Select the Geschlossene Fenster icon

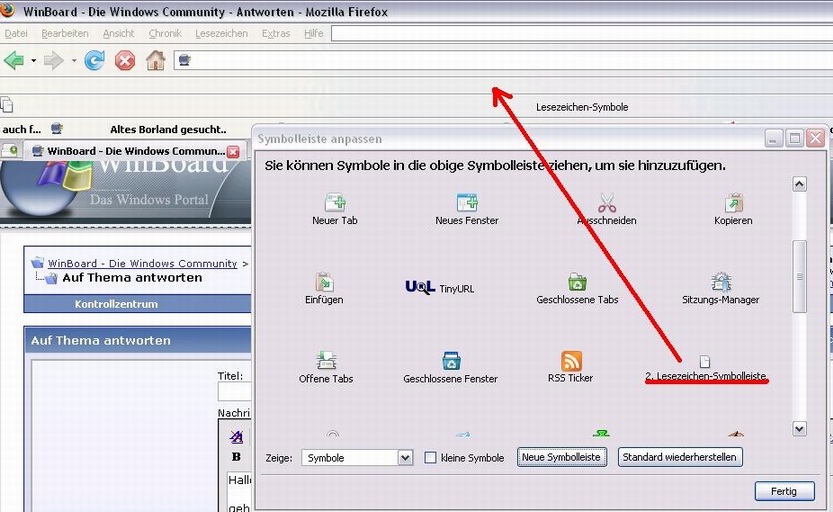(451, 361)
